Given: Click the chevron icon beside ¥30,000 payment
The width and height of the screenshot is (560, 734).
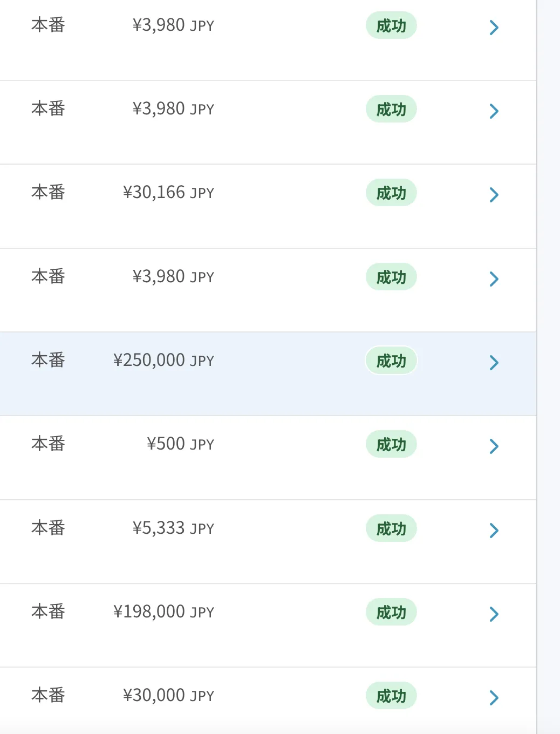Looking at the screenshot, I should (x=494, y=698).
